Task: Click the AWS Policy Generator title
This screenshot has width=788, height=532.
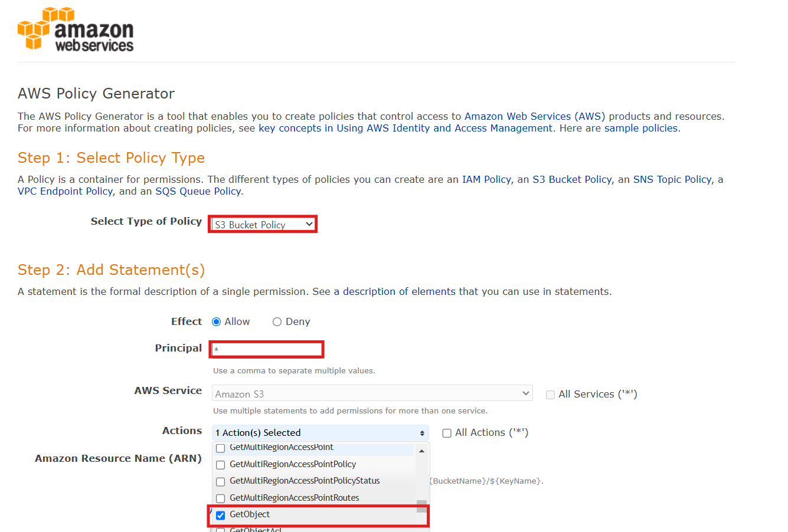Action: pyautogui.click(x=96, y=94)
